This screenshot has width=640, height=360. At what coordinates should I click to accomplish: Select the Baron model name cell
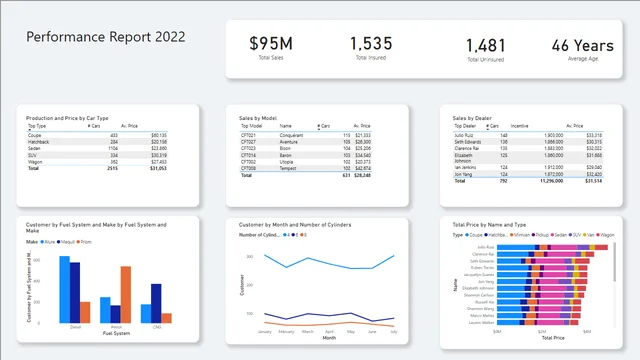(285, 155)
